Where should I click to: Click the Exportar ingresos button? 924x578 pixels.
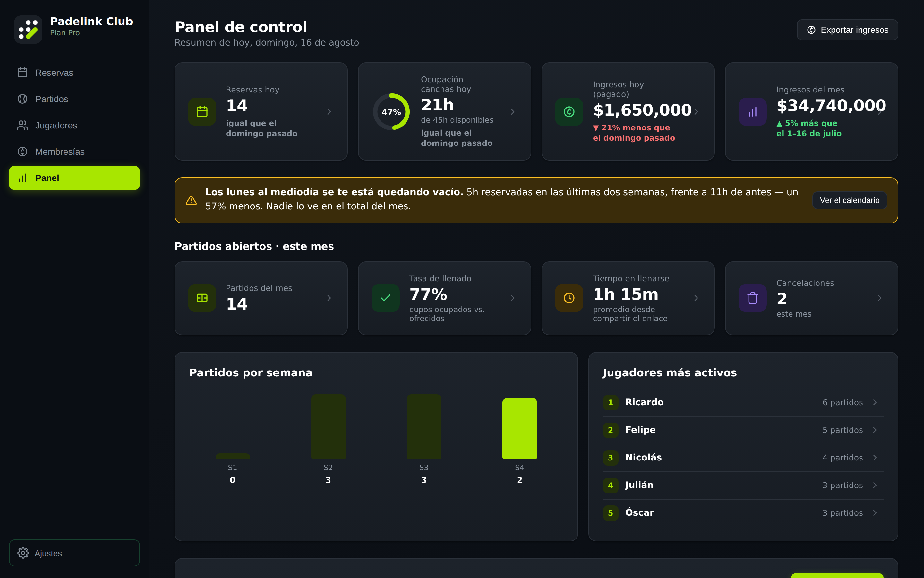click(847, 30)
